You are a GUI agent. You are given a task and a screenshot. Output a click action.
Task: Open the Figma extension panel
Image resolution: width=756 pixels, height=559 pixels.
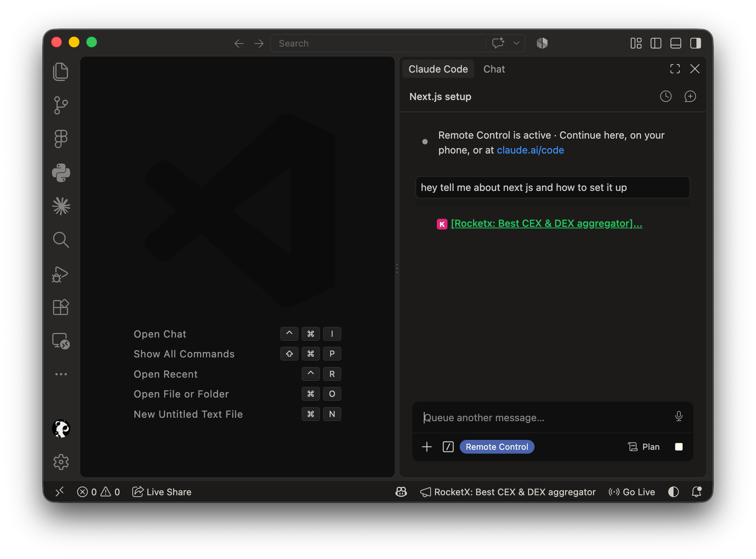click(61, 139)
